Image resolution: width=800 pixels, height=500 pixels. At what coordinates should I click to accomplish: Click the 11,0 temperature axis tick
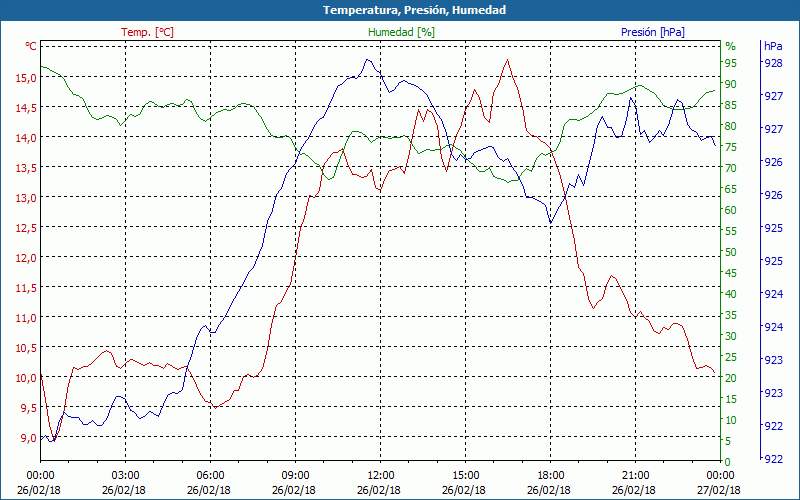[x=27, y=318]
